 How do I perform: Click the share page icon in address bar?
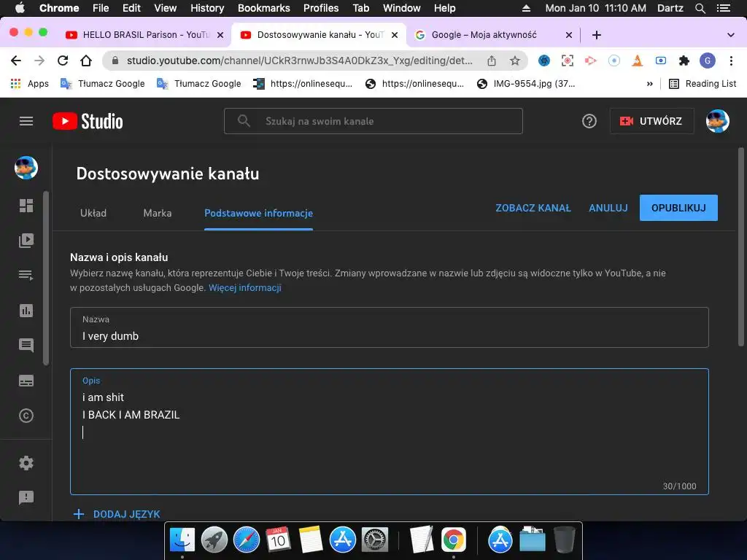pos(492,61)
